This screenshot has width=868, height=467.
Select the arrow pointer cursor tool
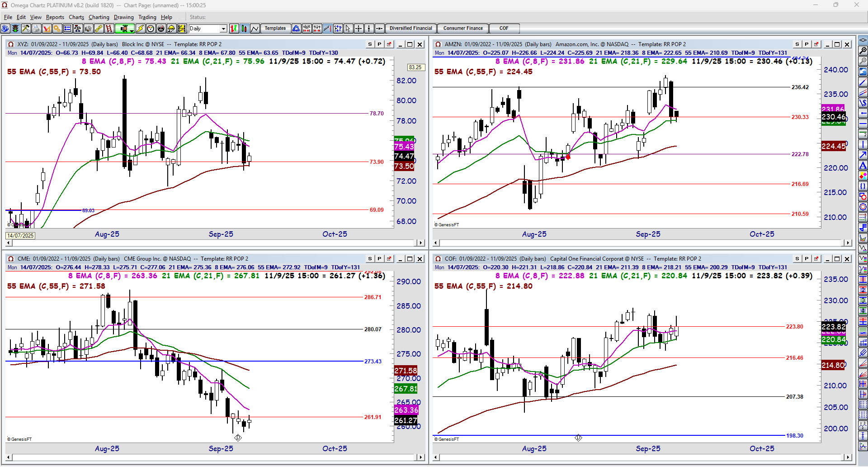(x=348, y=29)
